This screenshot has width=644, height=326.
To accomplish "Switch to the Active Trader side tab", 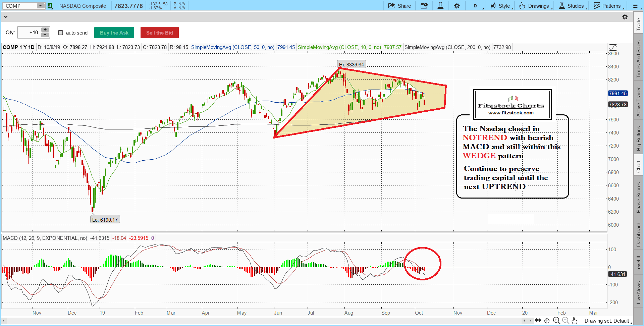I will tap(639, 102).
